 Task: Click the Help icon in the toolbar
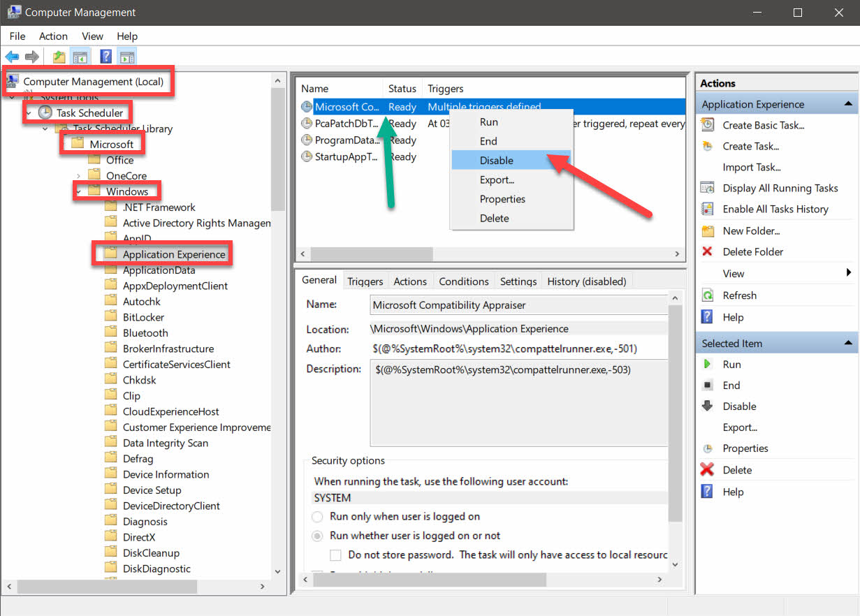tap(105, 56)
